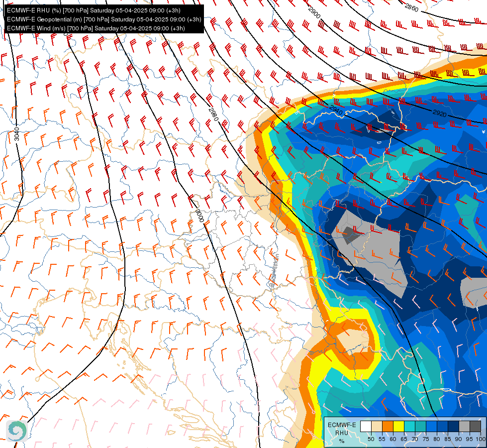This screenshot has height=448, width=487.
Task: Click the 3040 contour label
Action: click(x=16, y=134)
